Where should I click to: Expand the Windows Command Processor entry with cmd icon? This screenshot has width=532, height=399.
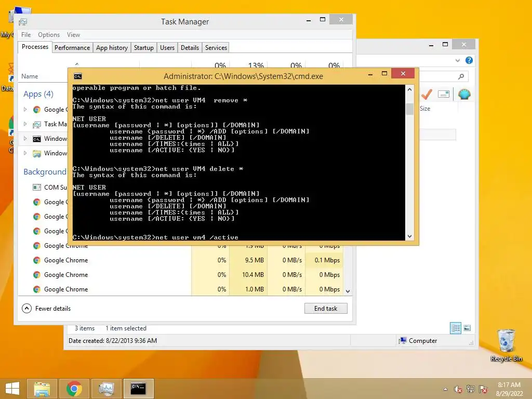(x=25, y=138)
